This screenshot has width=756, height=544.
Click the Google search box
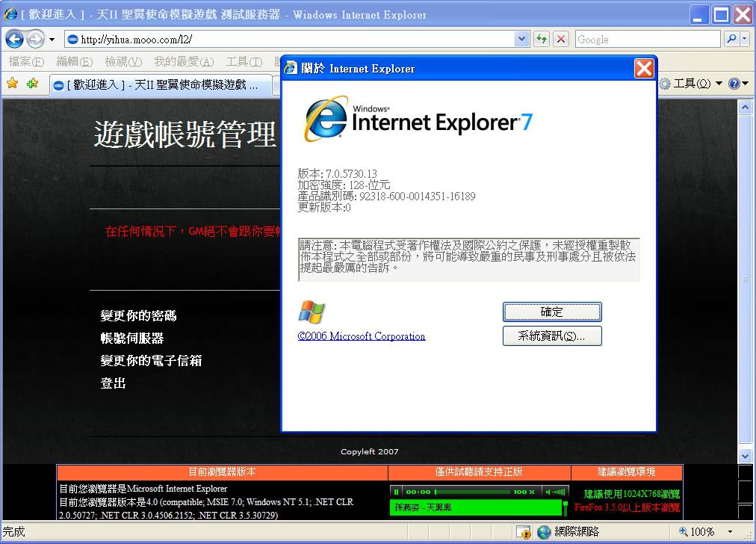coord(648,40)
